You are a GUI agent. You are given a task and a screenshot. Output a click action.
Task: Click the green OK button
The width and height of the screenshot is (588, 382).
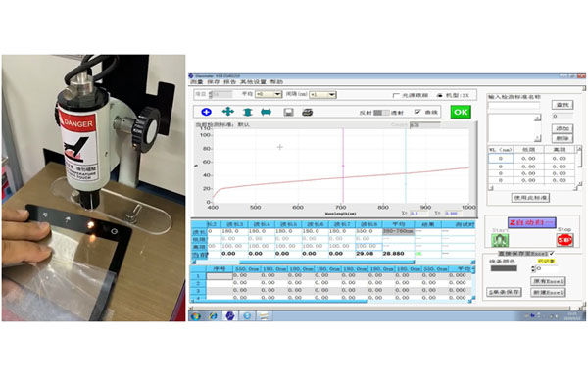coord(461,112)
